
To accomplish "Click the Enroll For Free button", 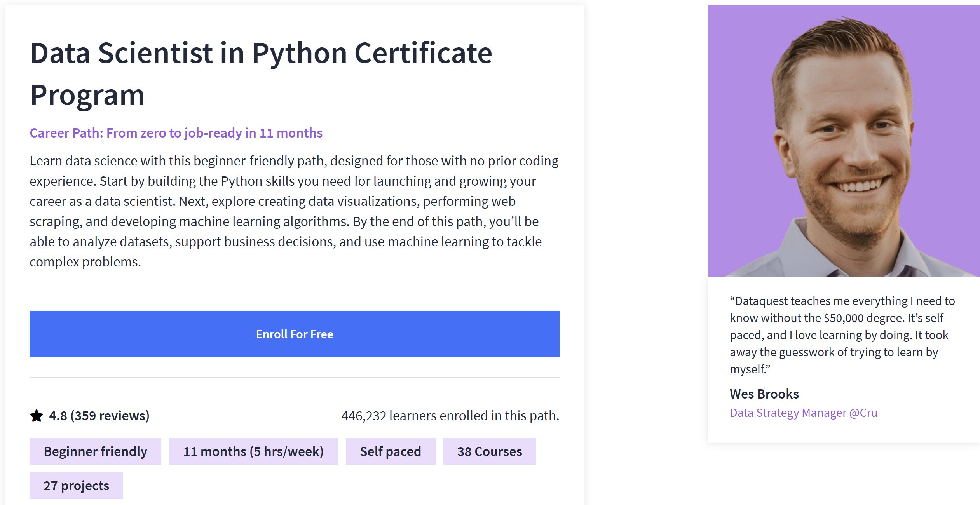I will (294, 334).
